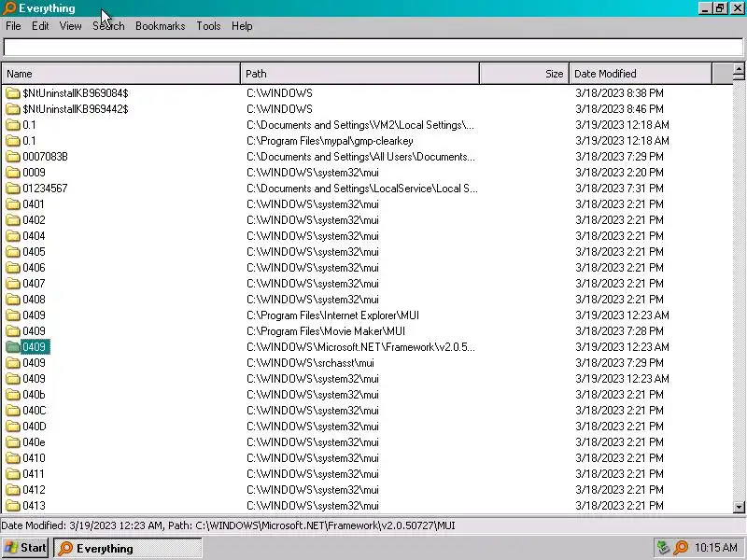Click the scrollbar up arrow
This screenshot has width=747, height=560.
739,71
